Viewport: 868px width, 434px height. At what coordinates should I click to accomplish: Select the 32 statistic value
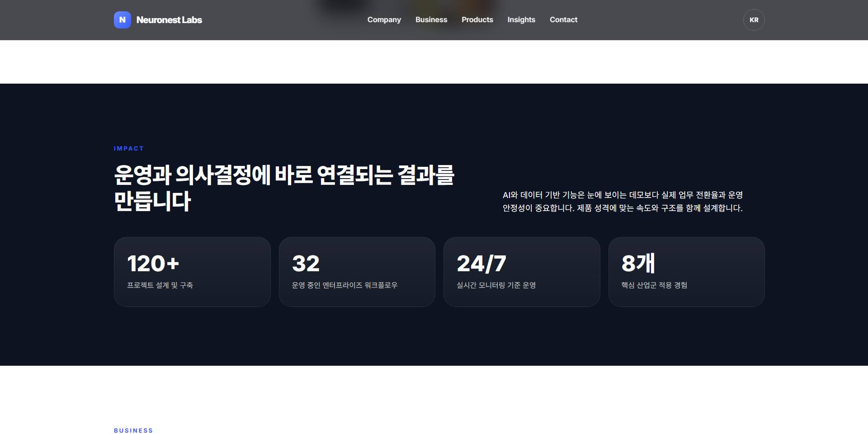point(306,264)
